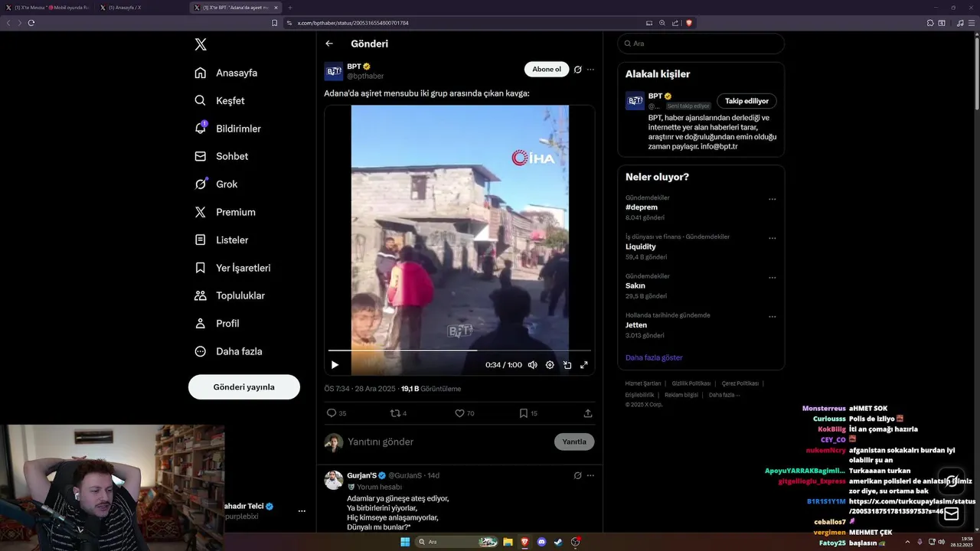Open Windows Start menu
The width and height of the screenshot is (980, 551).
[405, 542]
